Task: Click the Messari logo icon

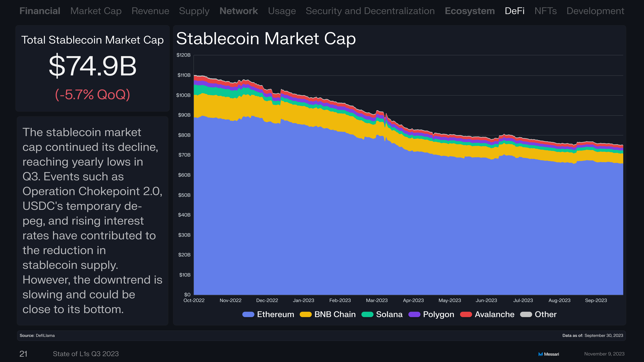Action: click(x=540, y=354)
